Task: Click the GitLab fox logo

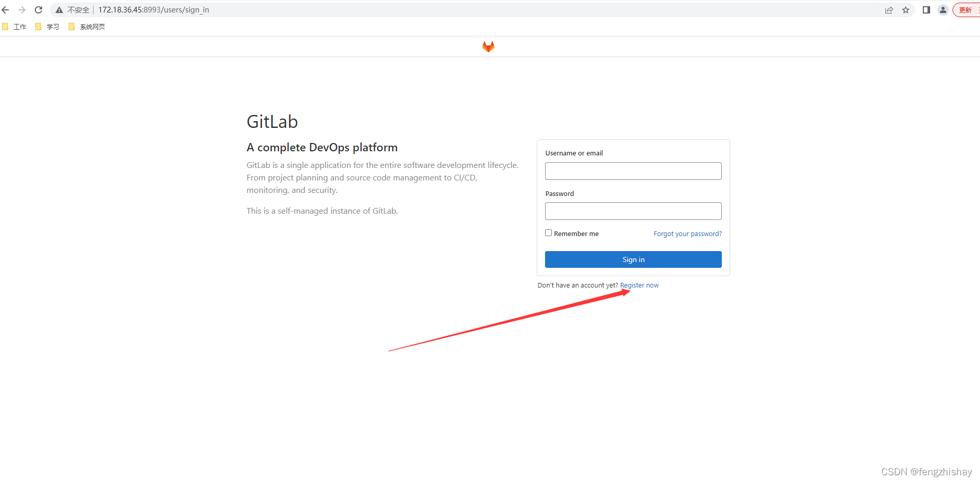Action: [488, 46]
